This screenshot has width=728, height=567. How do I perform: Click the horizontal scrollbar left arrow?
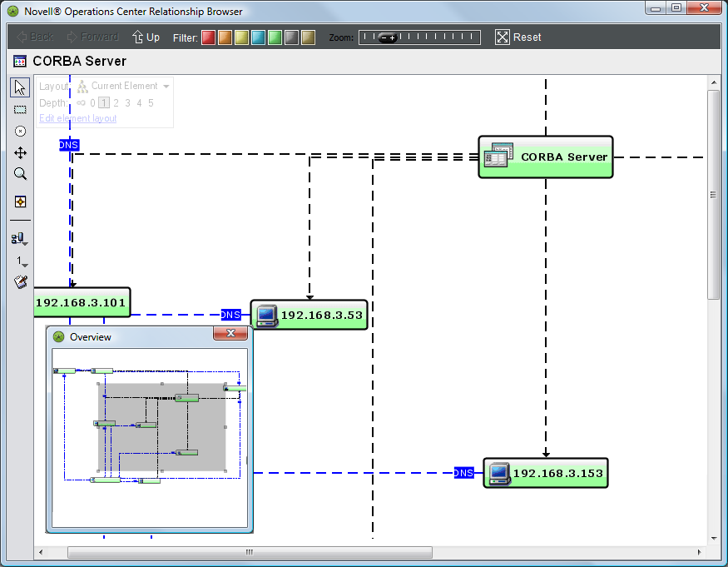(x=42, y=552)
